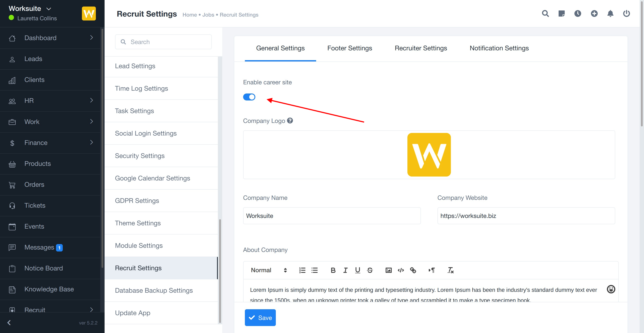
Task: Open the Jobs breadcrumb link
Action: click(x=208, y=15)
